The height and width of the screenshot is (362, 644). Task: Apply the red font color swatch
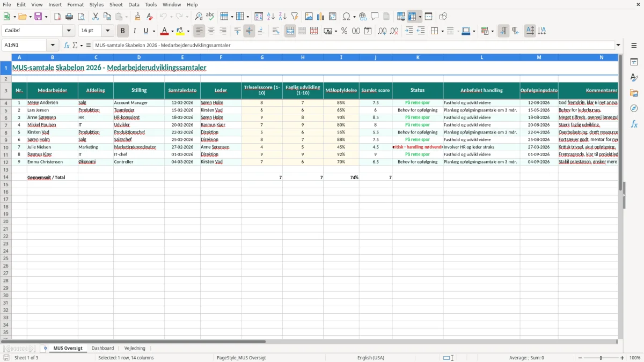pos(165,31)
